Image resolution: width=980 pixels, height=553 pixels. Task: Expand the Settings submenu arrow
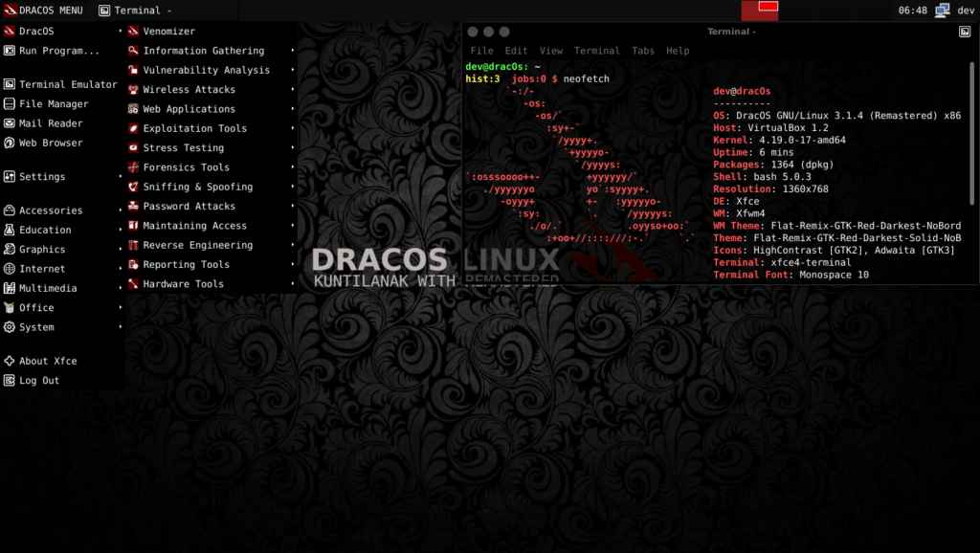pyautogui.click(x=120, y=176)
